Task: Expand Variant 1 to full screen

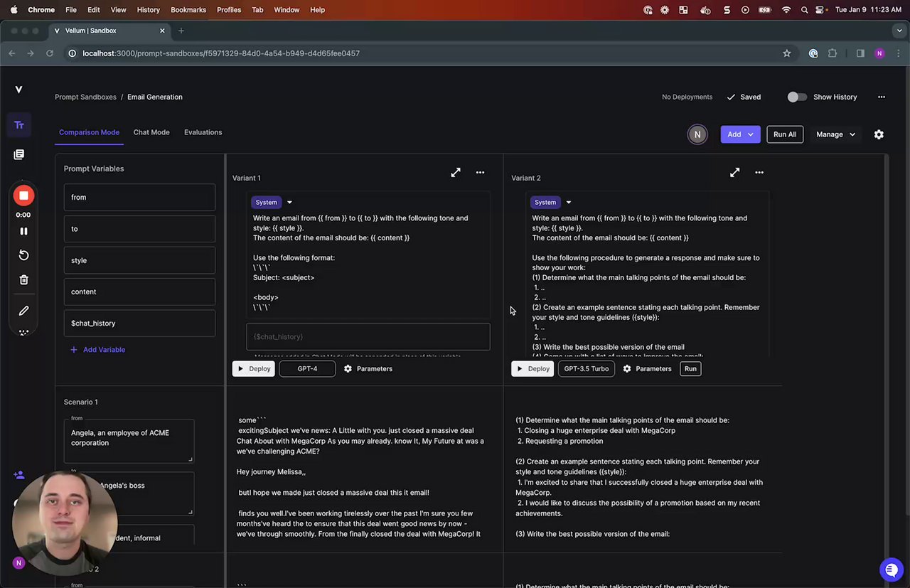Action: pyautogui.click(x=456, y=172)
